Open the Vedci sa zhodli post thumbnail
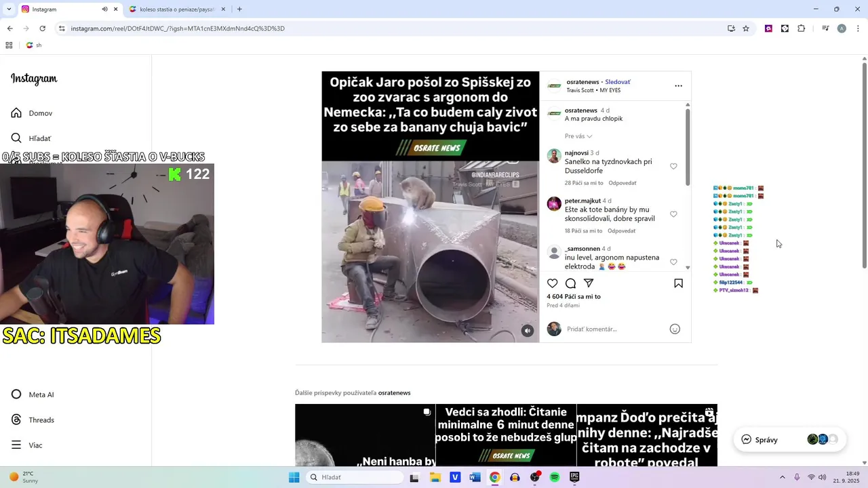Viewport: 868px width, 488px height. coord(506,435)
